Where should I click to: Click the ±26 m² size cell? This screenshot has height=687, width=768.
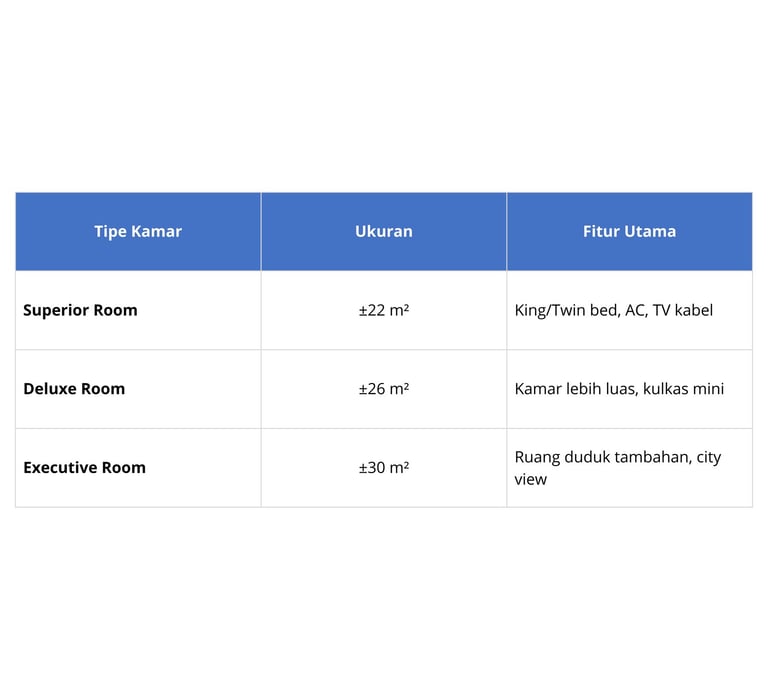[x=384, y=389]
